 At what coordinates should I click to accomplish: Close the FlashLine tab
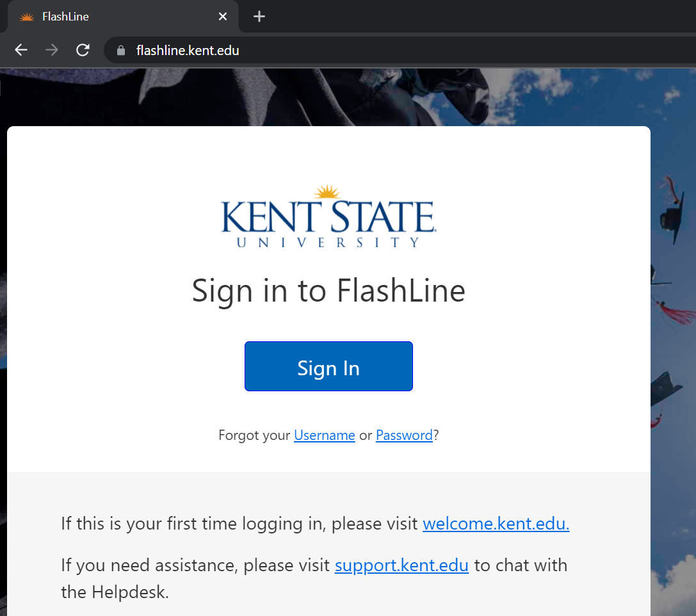[x=222, y=16]
